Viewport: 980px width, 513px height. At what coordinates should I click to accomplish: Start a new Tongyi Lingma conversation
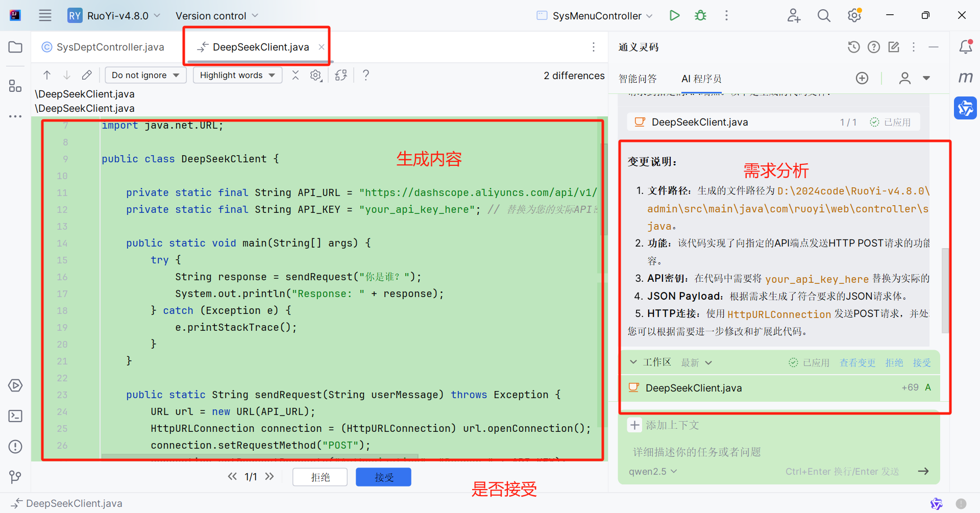894,47
